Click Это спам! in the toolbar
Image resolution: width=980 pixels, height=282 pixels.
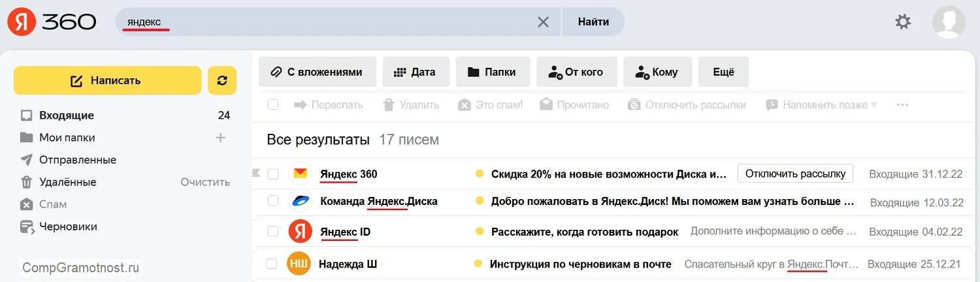[x=491, y=104]
